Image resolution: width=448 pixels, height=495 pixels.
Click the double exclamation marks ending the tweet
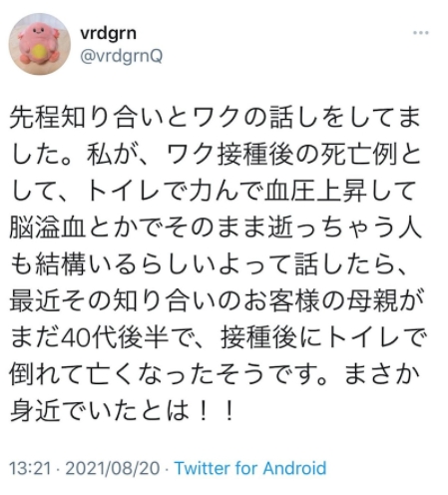click(x=216, y=412)
